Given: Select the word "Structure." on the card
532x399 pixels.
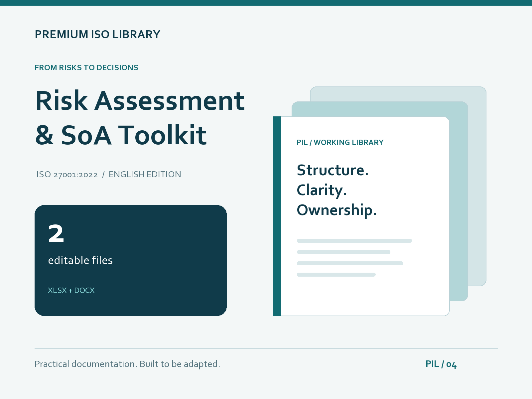Looking at the screenshot, I should click(x=333, y=170).
